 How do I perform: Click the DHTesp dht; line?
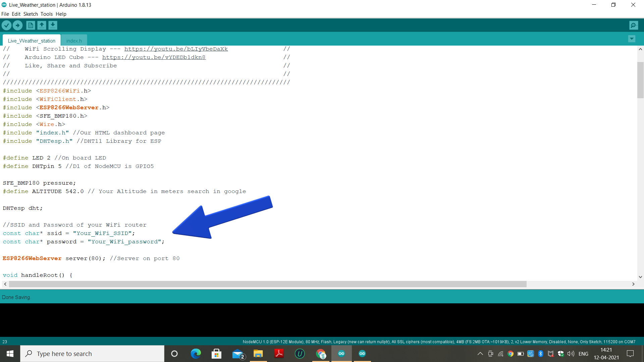23,208
